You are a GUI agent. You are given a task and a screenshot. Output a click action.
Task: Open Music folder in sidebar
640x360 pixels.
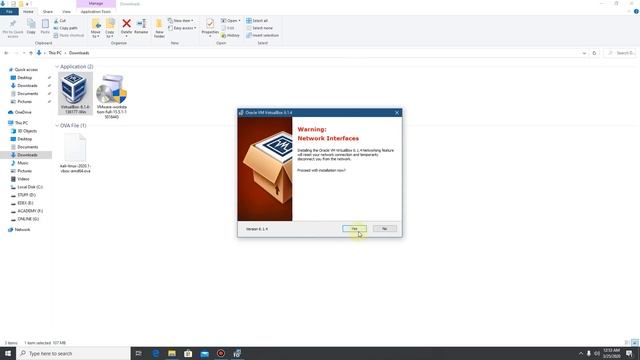click(x=23, y=163)
